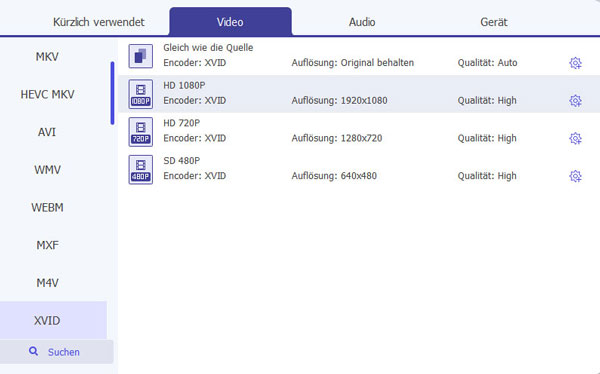Click Encoder: XVID under SD 480P
600x374 pixels.
[194, 176]
